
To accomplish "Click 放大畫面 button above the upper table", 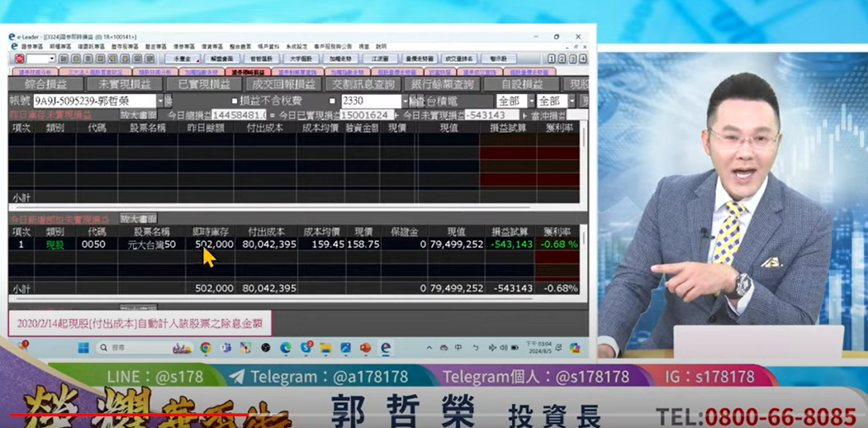I will [138, 115].
